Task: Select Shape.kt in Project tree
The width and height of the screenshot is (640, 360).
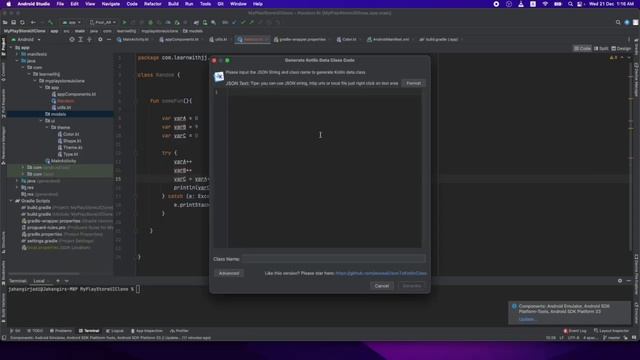Action: (x=70, y=141)
